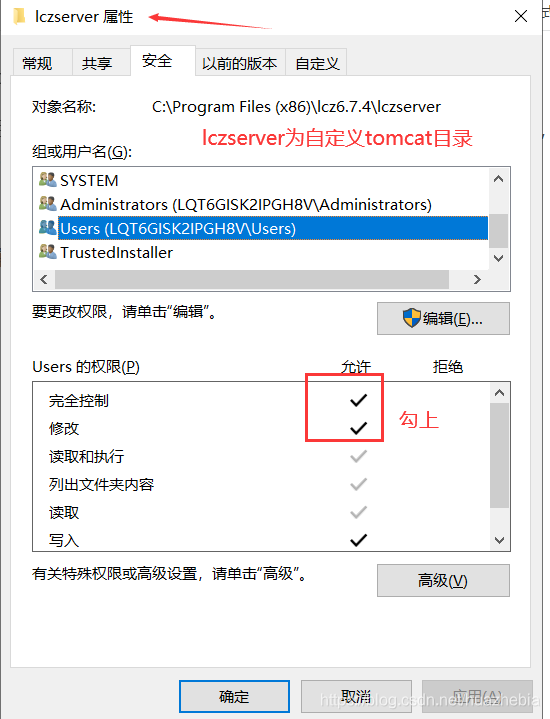The image size is (550, 719).
Task: Switch to the 常规 tab
Action: point(37,63)
